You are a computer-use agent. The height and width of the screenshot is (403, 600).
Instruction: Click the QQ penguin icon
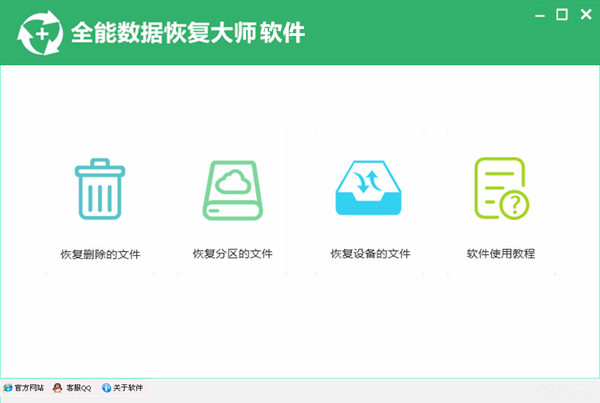[x=57, y=388]
